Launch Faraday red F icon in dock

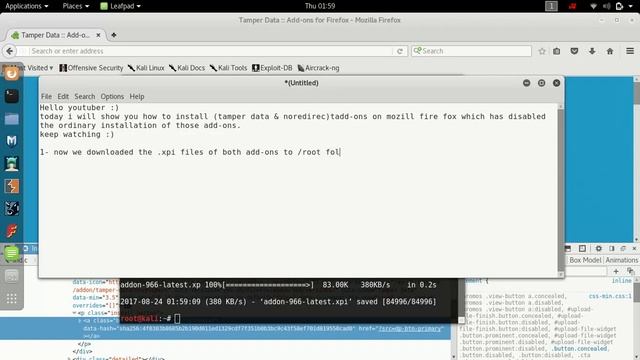[x=11, y=231]
